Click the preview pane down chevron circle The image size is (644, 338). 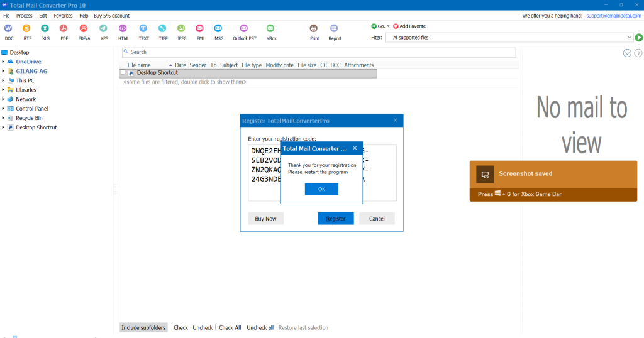click(627, 53)
